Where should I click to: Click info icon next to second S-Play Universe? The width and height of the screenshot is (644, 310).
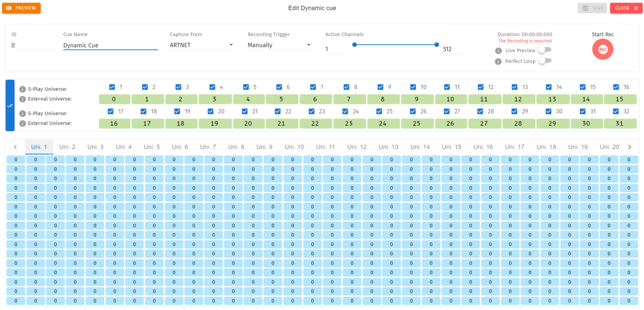tap(22, 114)
